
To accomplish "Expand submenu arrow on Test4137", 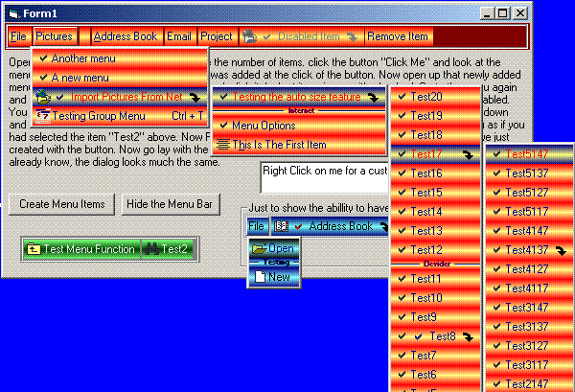I will [x=561, y=251].
